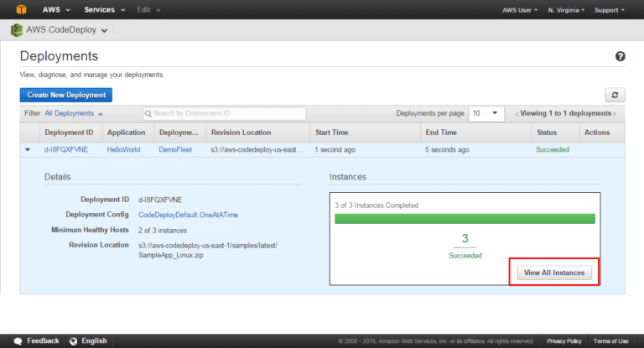
Task: Click the End Time column header
Action: pyautogui.click(x=441, y=132)
